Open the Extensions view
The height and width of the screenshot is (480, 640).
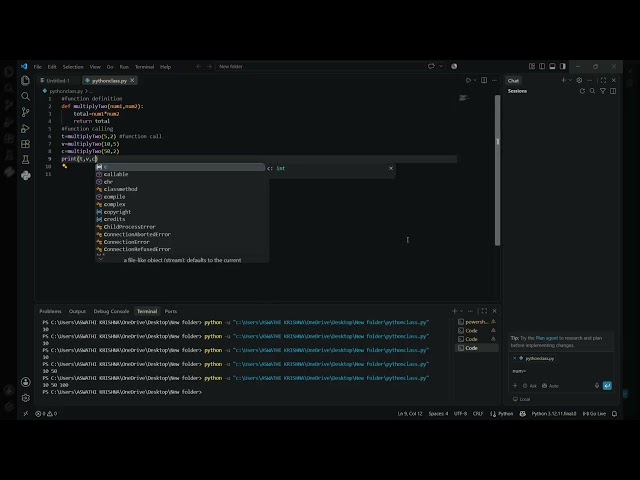(25, 144)
